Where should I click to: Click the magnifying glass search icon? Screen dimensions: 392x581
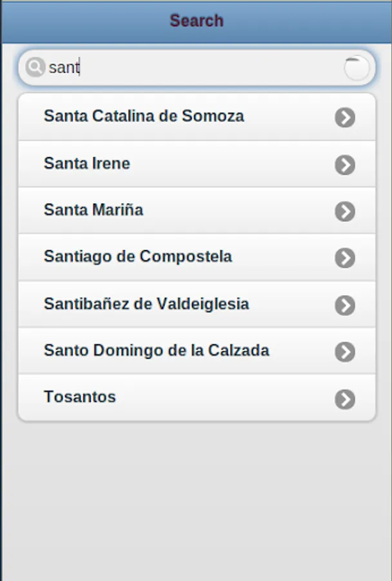pos(35,67)
